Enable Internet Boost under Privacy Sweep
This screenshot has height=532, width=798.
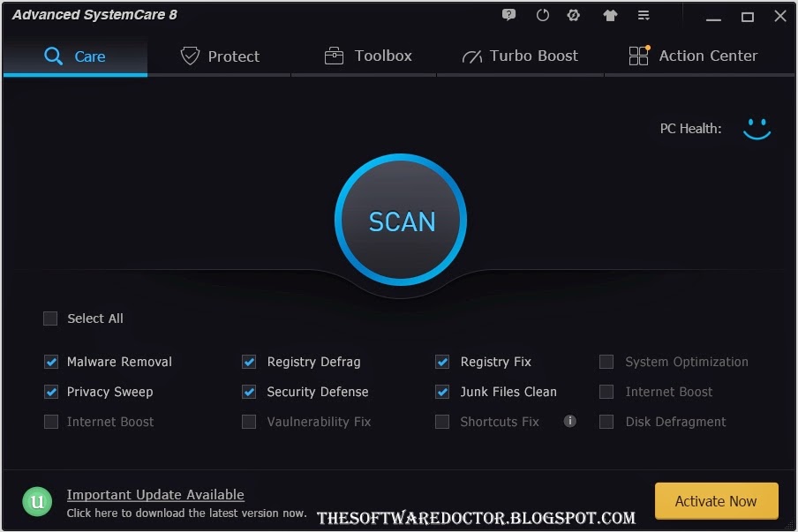tap(51, 422)
